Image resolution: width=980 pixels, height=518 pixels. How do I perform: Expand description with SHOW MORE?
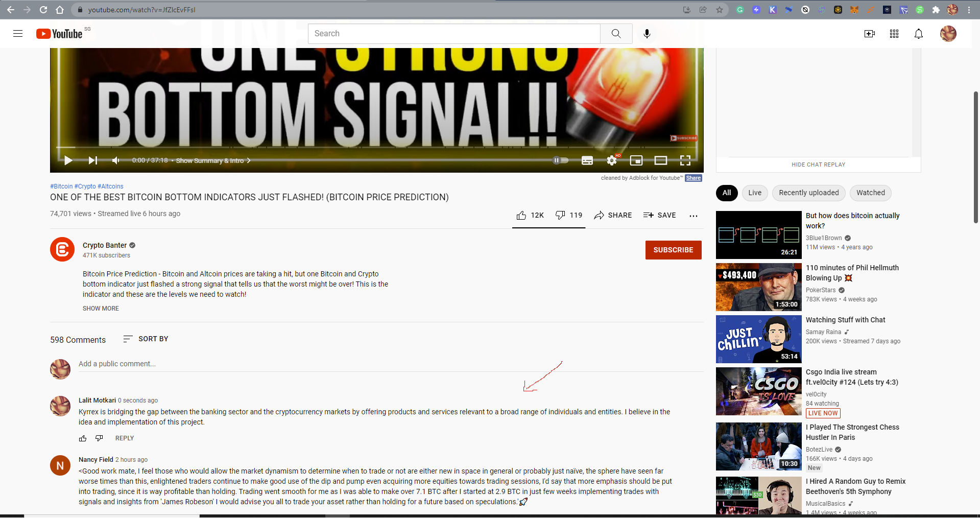(x=101, y=309)
